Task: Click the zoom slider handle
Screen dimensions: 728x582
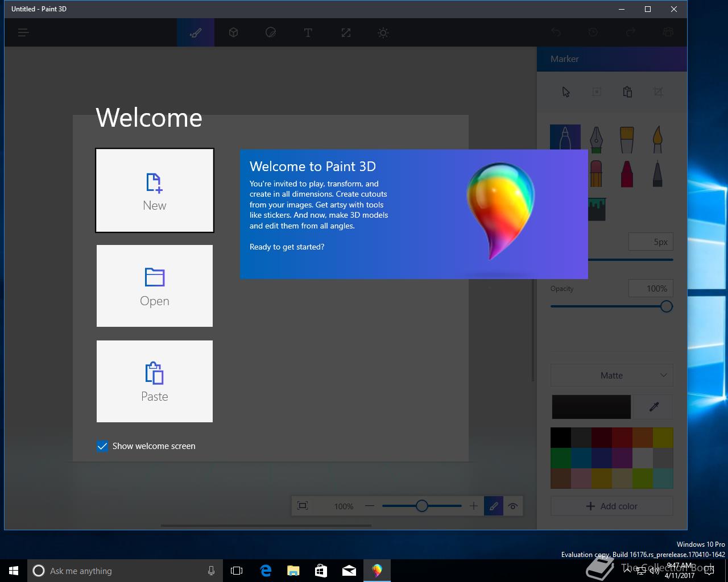Action: click(422, 506)
